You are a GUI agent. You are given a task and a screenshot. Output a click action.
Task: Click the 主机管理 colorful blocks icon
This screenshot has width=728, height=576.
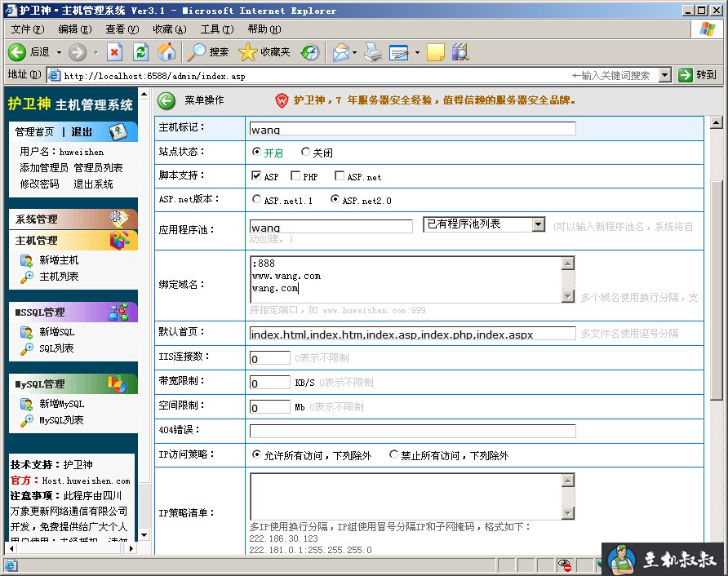point(119,240)
